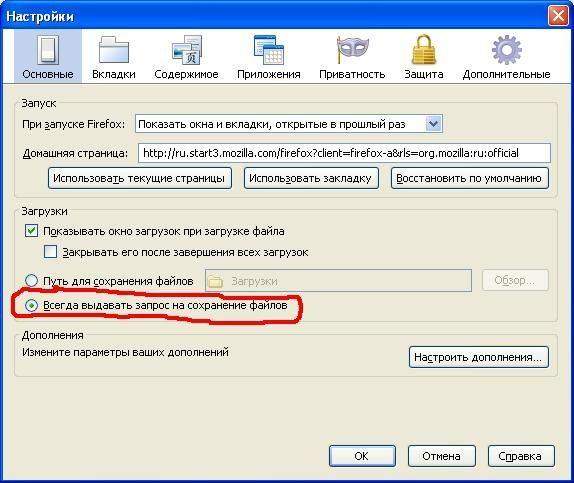Open Дополнительные gear icon
Screen dimensions: 574x483
[x=507, y=49]
